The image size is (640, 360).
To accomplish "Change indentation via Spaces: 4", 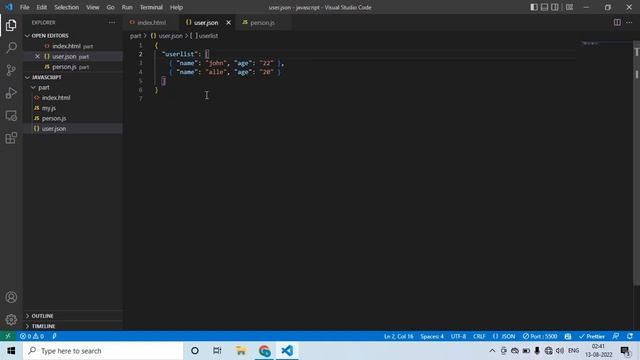I will [x=432, y=336].
